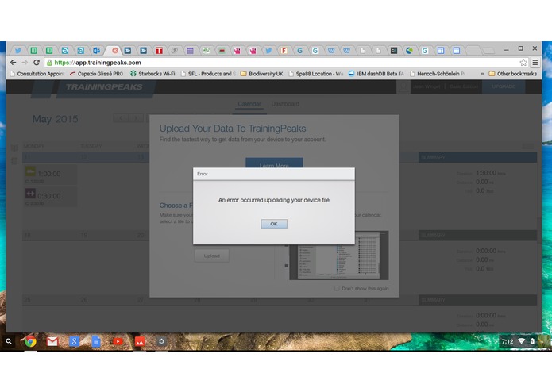The width and height of the screenshot is (552, 392).
Task: Open the Chrome hamburger menu
Action: 535,63
